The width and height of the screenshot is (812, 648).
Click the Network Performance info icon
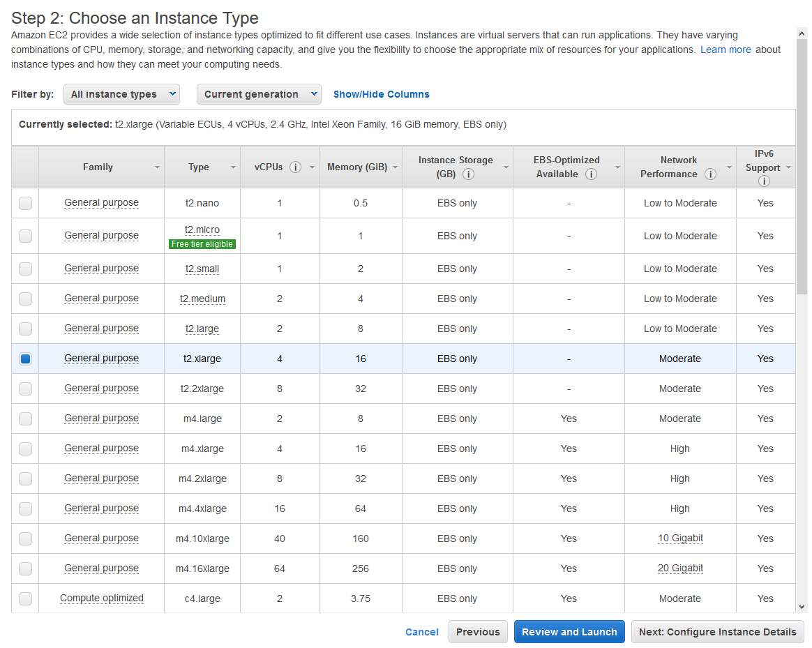pos(710,174)
